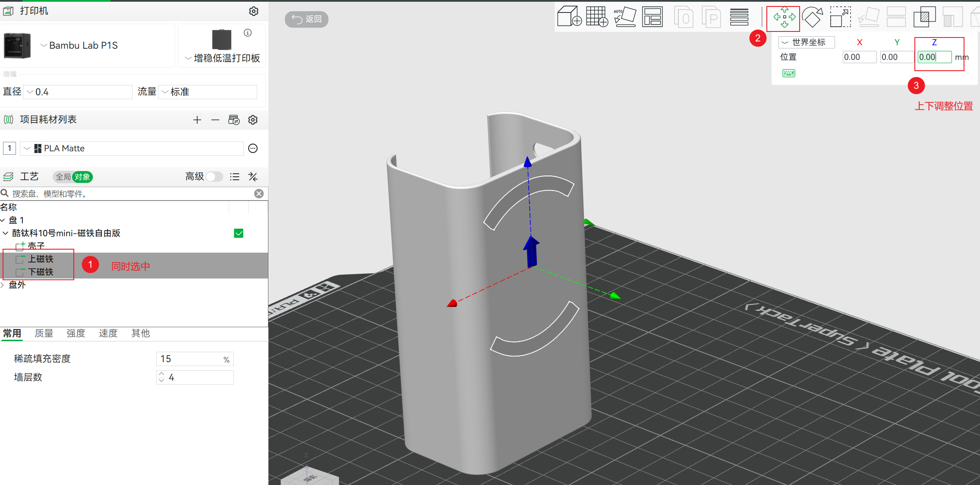Click the PLA Matte filament color swatch
The image size is (980, 485).
tap(38, 148)
